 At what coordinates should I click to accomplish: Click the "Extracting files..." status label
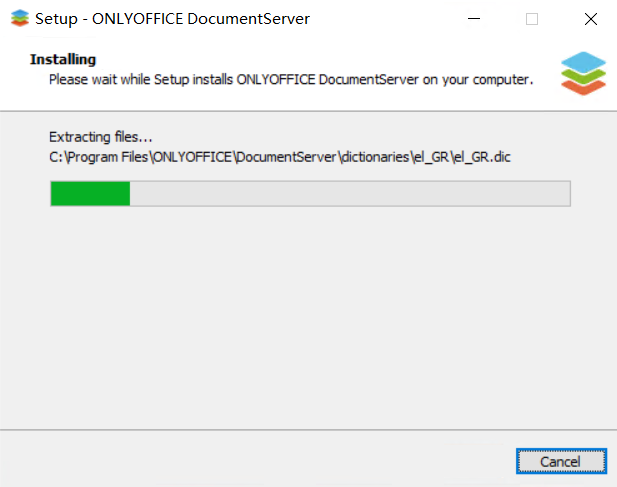[x=101, y=137]
